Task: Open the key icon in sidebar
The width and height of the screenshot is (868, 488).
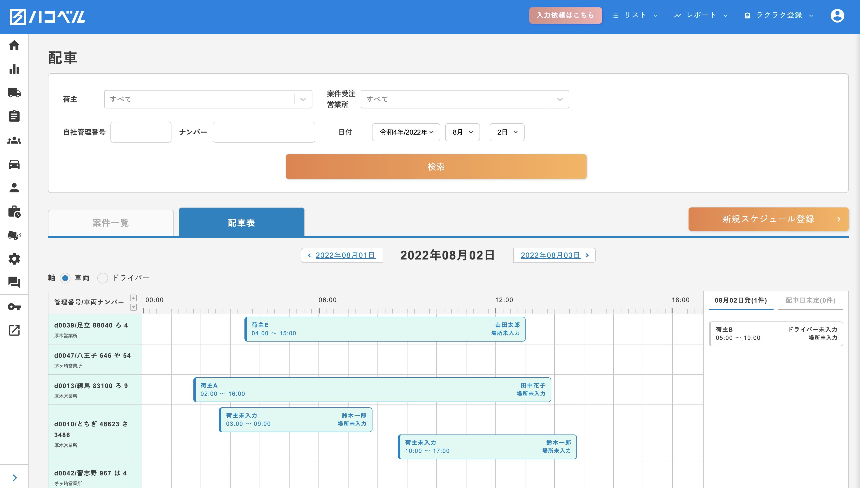Action: coord(14,307)
